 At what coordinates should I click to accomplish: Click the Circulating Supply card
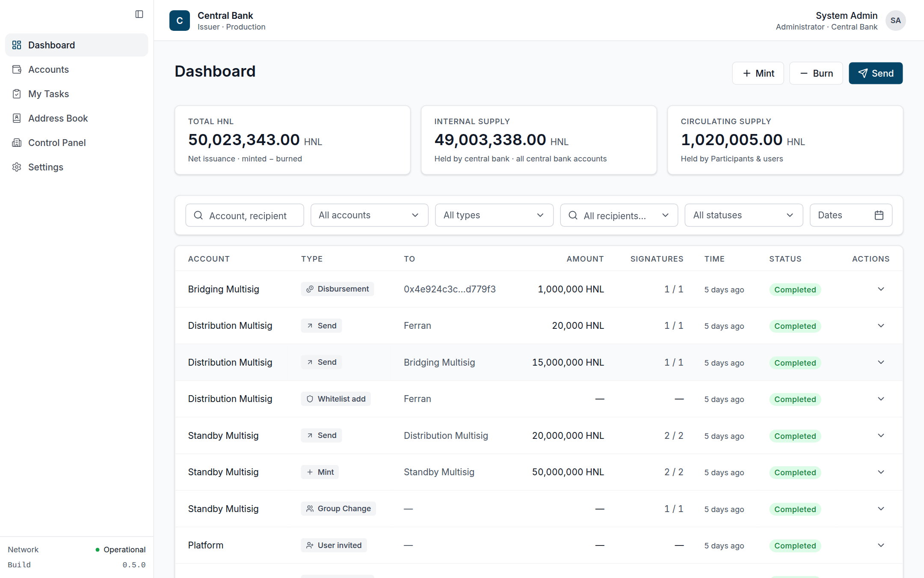click(x=785, y=140)
